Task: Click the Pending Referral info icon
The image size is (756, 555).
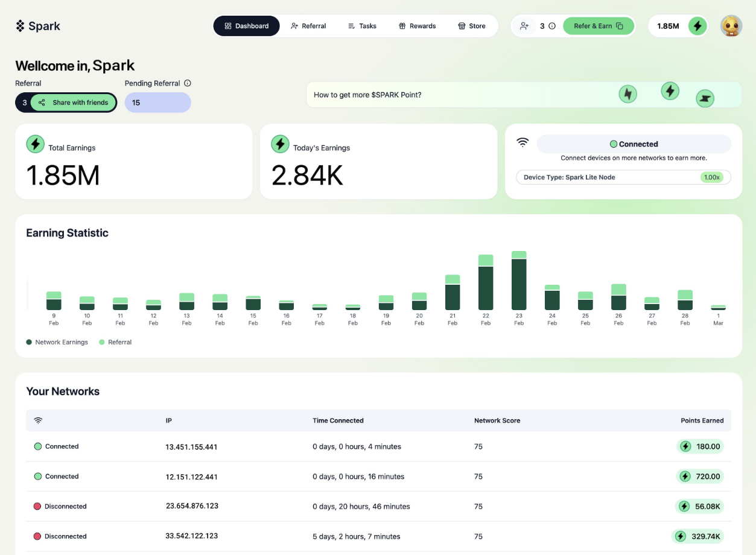Action: 188,83
